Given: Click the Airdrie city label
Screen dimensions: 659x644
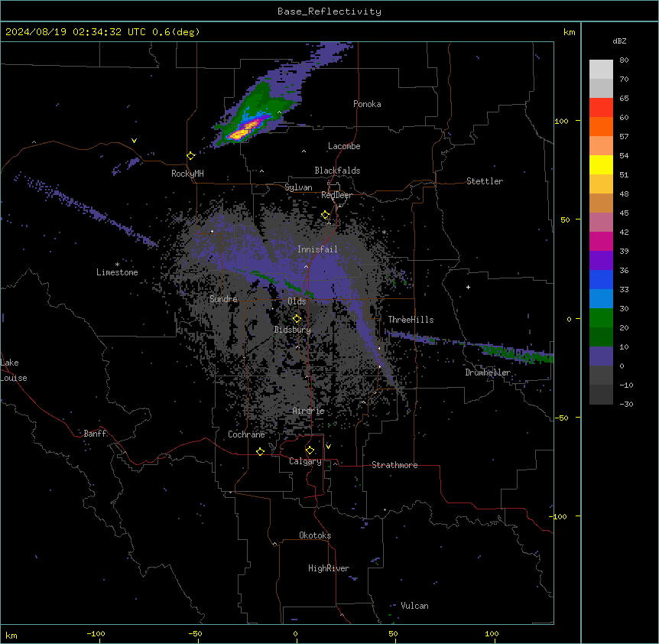Looking at the screenshot, I should click(x=308, y=411).
